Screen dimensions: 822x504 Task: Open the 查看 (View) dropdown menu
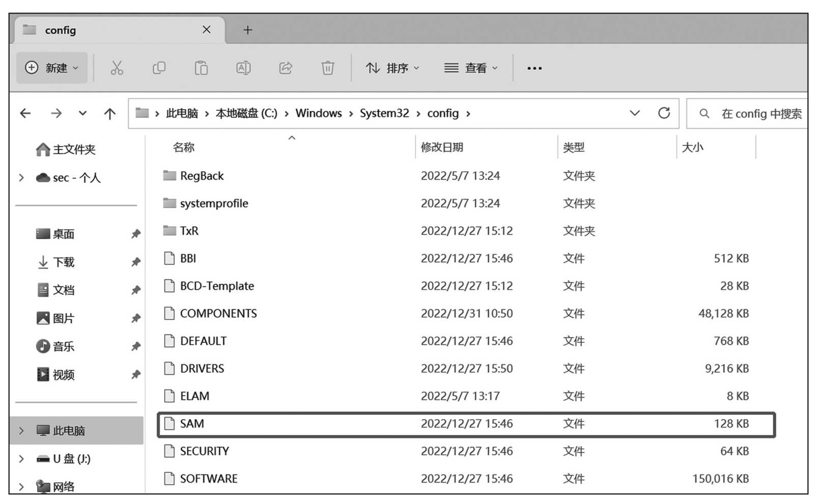pos(471,68)
